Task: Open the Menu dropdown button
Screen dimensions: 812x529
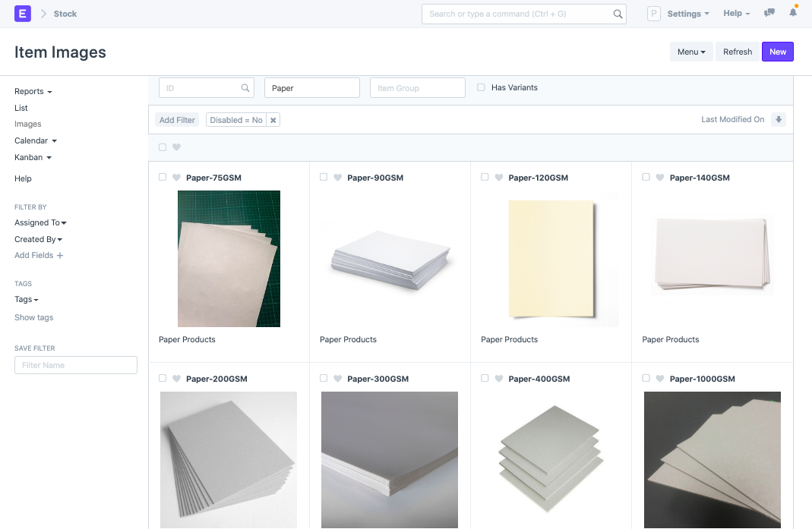Action: (x=691, y=52)
